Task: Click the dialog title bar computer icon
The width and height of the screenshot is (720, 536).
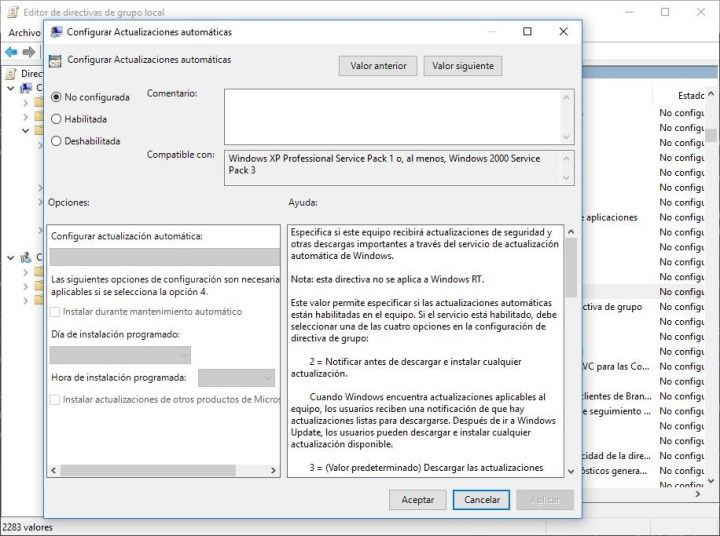Action: point(55,31)
